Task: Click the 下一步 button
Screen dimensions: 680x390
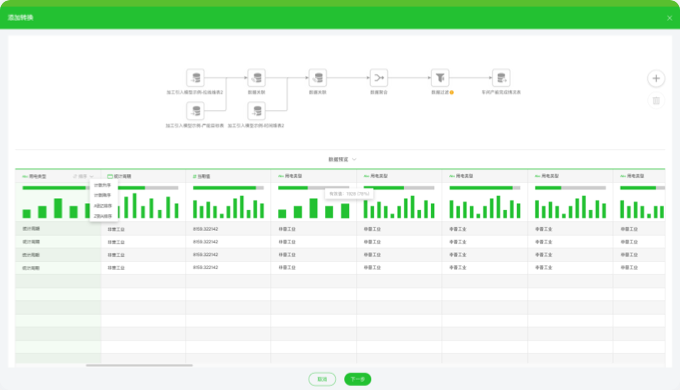Action: pyautogui.click(x=357, y=379)
